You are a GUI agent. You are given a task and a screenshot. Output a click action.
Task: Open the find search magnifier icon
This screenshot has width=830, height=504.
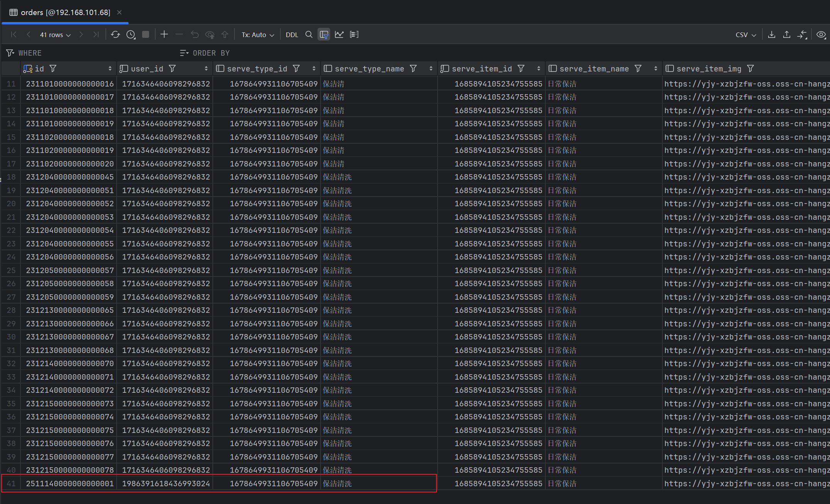coord(309,34)
